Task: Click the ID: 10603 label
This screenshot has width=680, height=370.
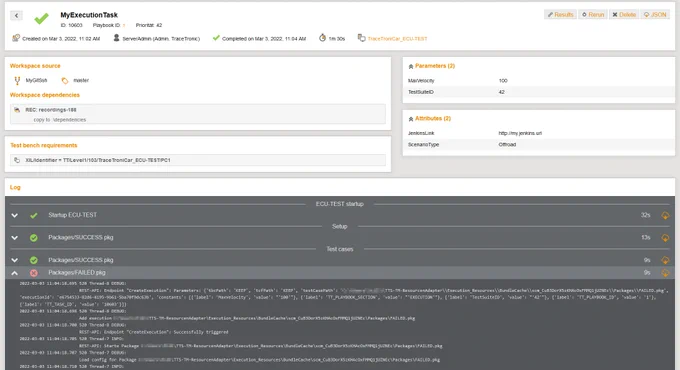Action: pyautogui.click(x=71, y=26)
